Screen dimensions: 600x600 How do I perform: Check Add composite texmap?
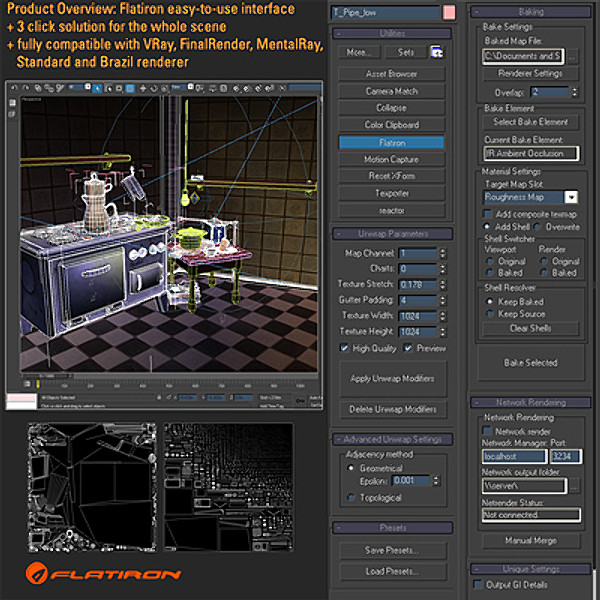(488, 214)
